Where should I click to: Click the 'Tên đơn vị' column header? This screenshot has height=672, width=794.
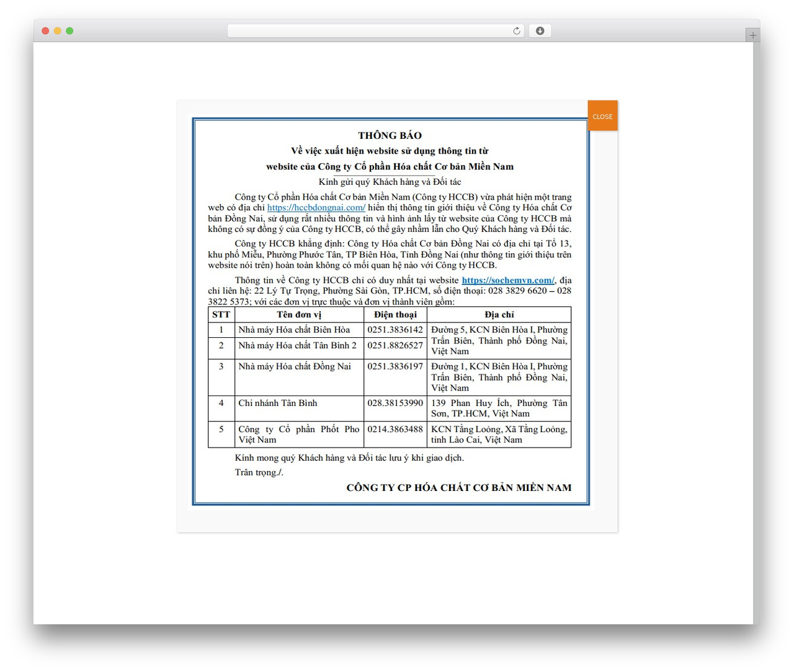click(299, 314)
